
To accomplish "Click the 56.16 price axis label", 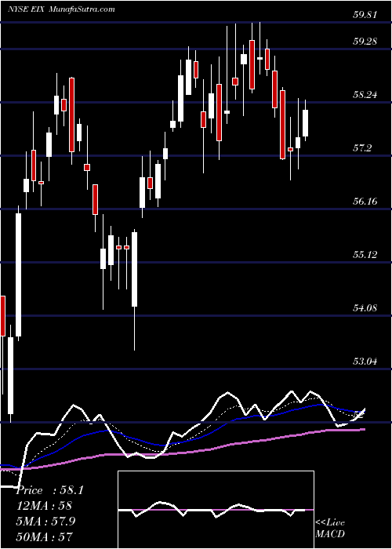I will [x=365, y=202].
